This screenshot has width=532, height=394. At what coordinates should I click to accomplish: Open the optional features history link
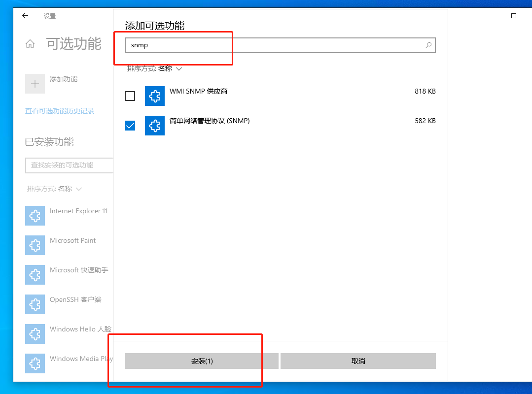pos(60,111)
